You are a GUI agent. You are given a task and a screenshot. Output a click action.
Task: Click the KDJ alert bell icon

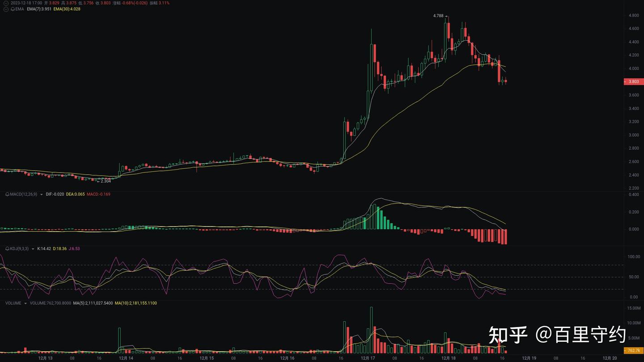(x=7, y=248)
